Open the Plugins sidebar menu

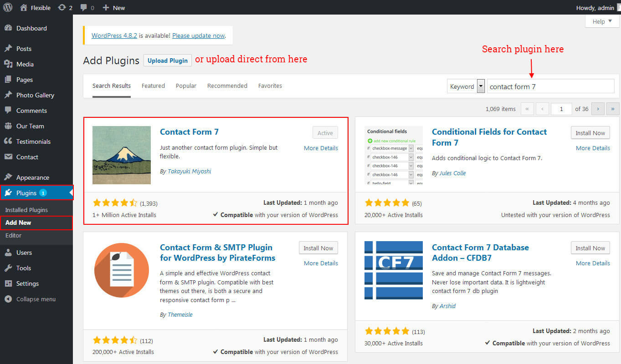[x=36, y=193]
